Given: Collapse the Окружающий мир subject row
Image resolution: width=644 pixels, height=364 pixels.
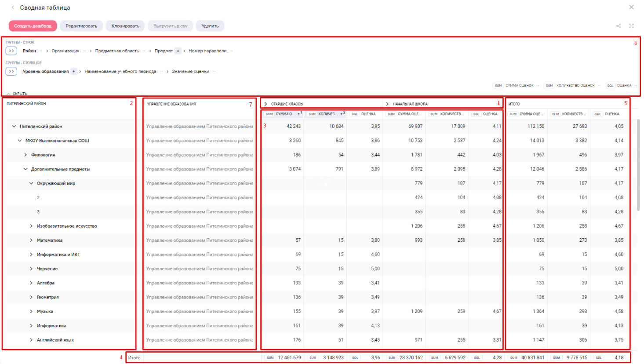Looking at the screenshot, I should click(x=31, y=183).
